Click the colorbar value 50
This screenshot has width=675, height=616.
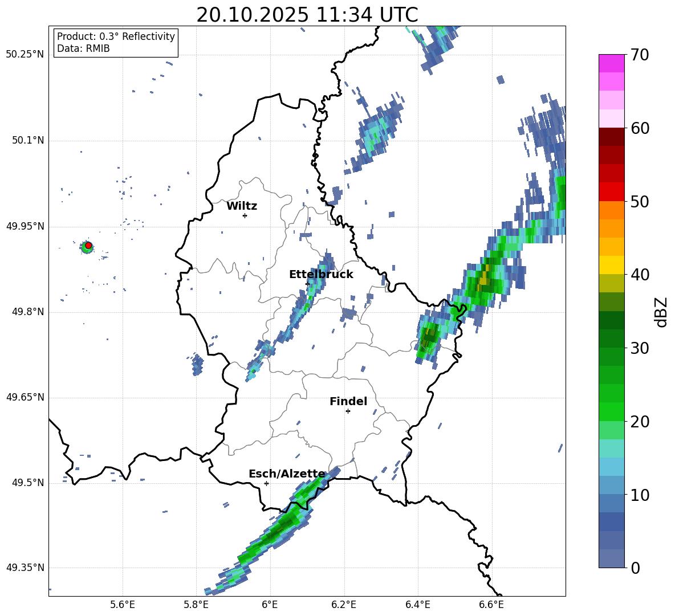(640, 202)
